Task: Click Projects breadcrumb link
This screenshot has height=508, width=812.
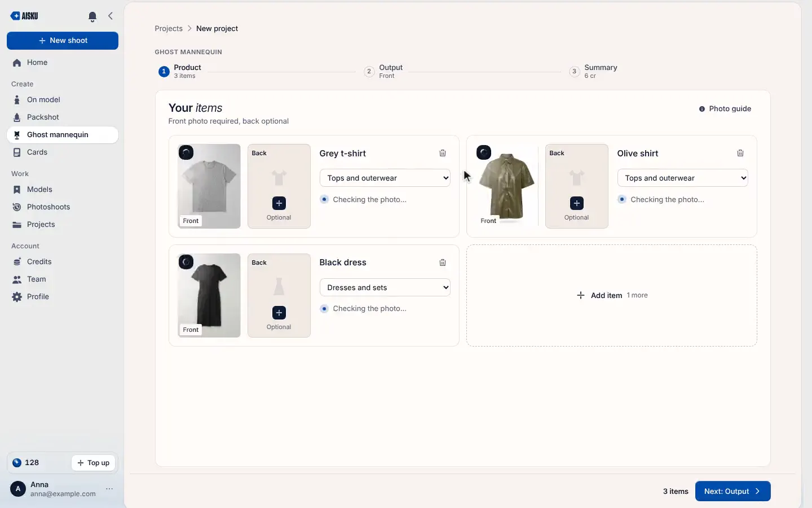Action: pos(169,29)
